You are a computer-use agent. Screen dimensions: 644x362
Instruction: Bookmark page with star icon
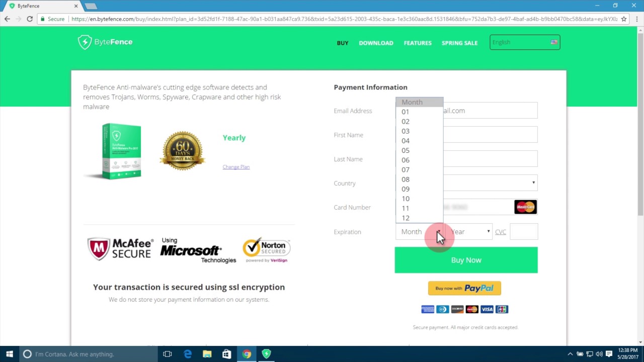(x=624, y=19)
